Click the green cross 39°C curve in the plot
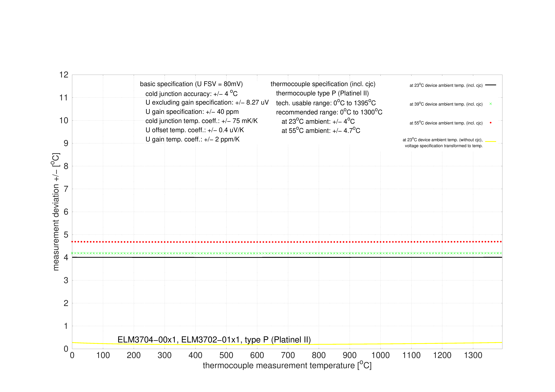 pyautogui.click(x=287, y=253)
